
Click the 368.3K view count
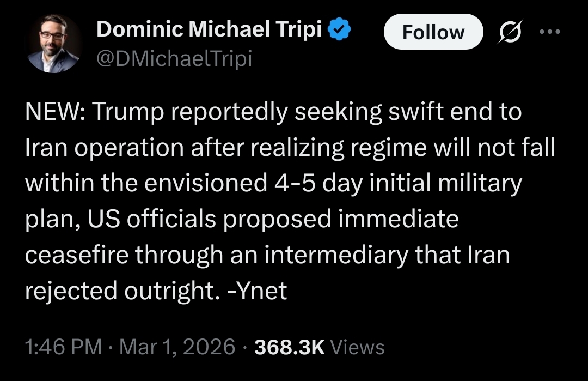289,347
